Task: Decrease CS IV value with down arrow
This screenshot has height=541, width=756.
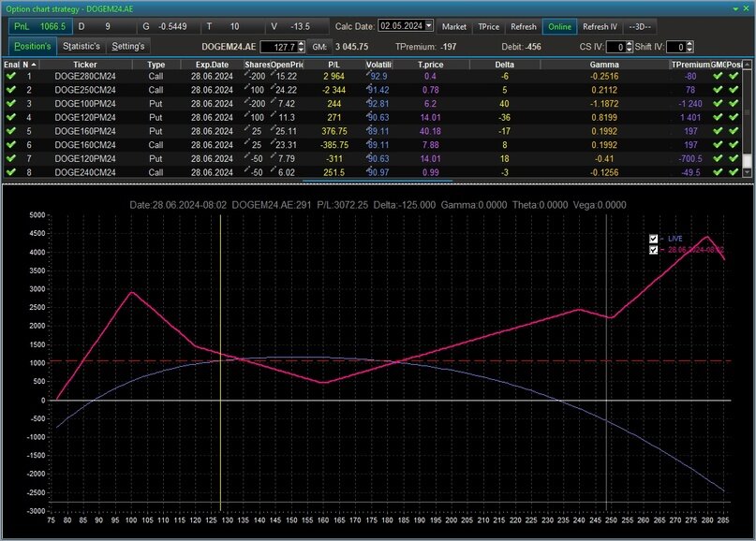Action: [629, 50]
